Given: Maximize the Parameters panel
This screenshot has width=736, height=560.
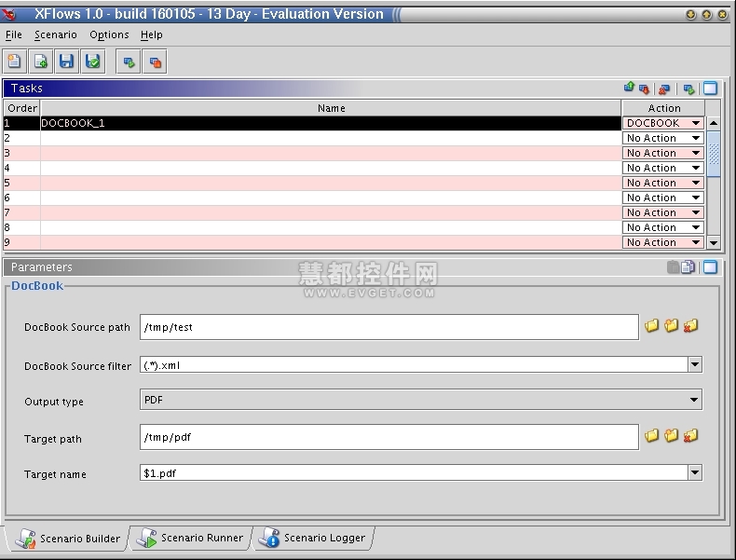Looking at the screenshot, I should click(x=710, y=267).
